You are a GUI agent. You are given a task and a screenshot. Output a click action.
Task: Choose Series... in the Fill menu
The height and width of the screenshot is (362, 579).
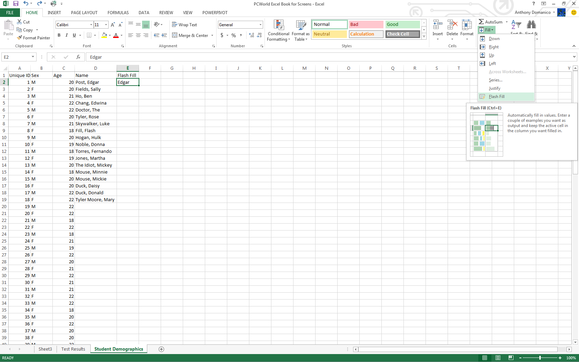tap(506, 80)
